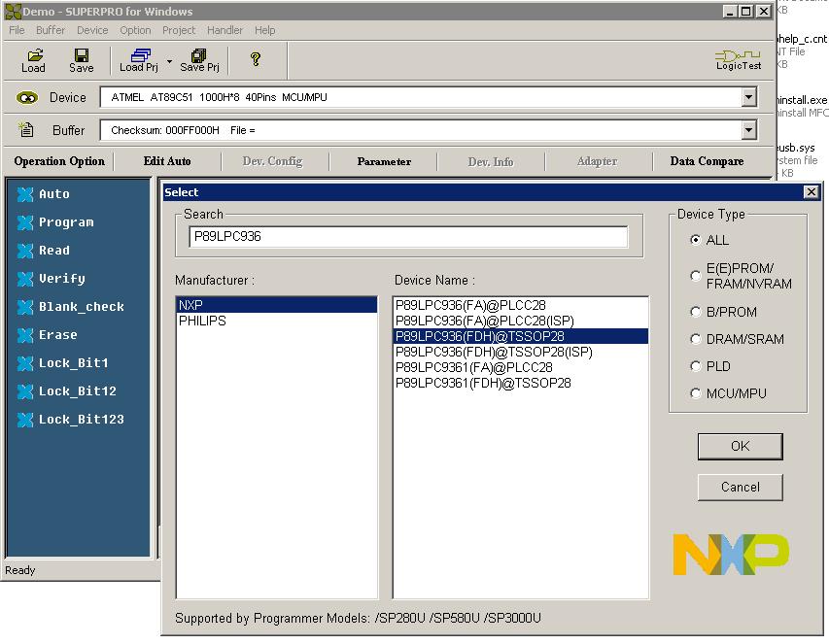The width and height of the screenshot is (829, 644).
Task: Click the Operation Option button
Action: tap(59, 161)
